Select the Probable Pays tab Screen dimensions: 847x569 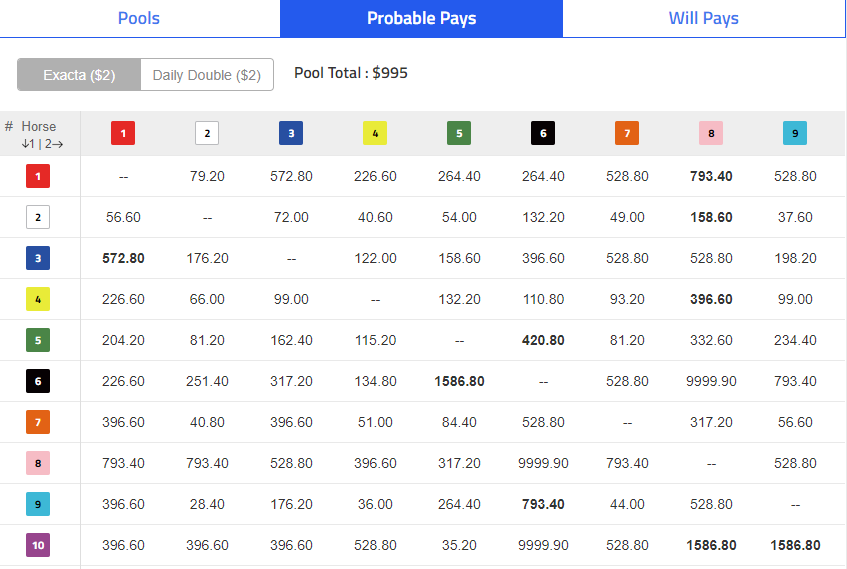point(421,18)
